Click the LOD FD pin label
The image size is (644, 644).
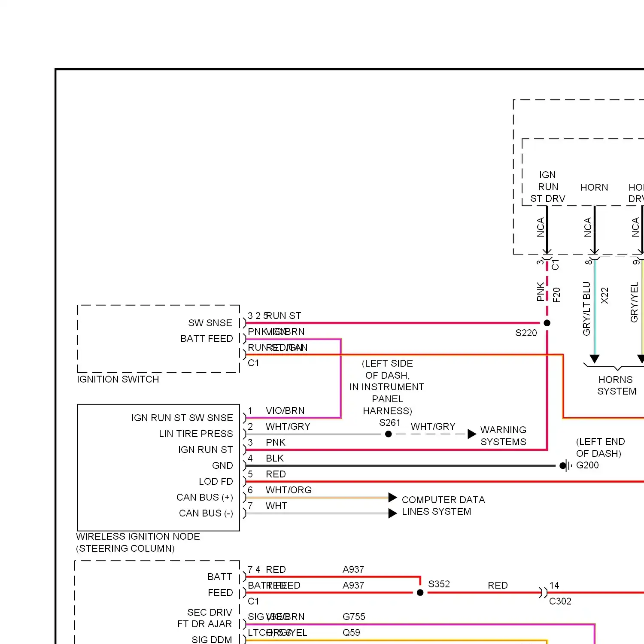point(216,481)
